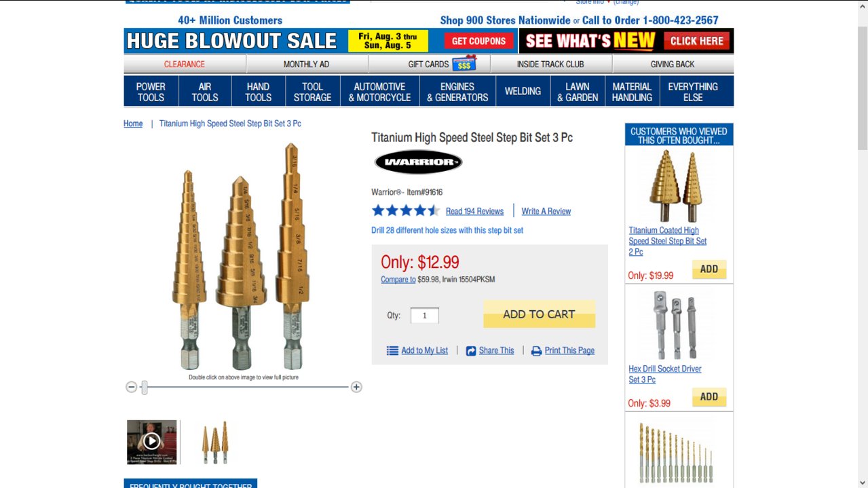Open the Power Tools menu
The height and width of the screenshot is (488, 868).
[x=151, y=92]
